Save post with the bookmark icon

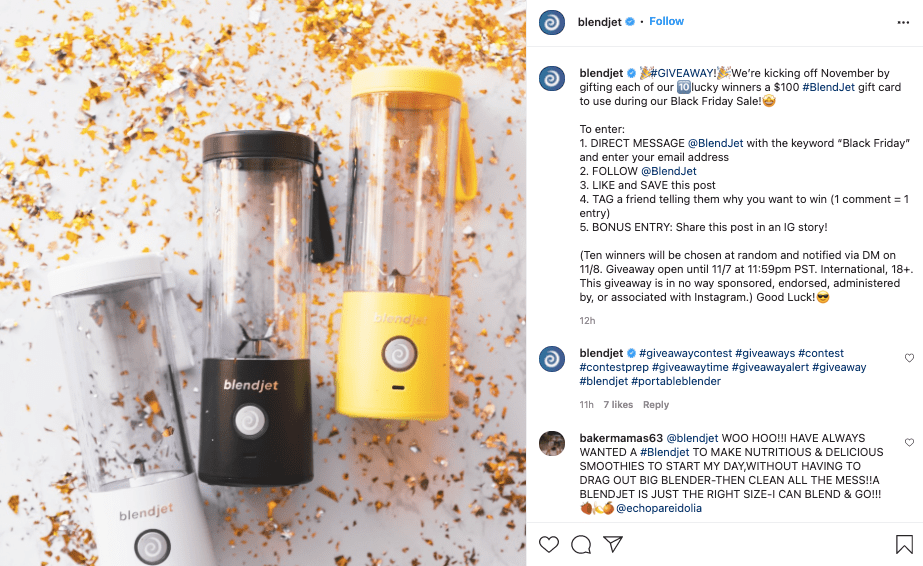click(904, 544)
